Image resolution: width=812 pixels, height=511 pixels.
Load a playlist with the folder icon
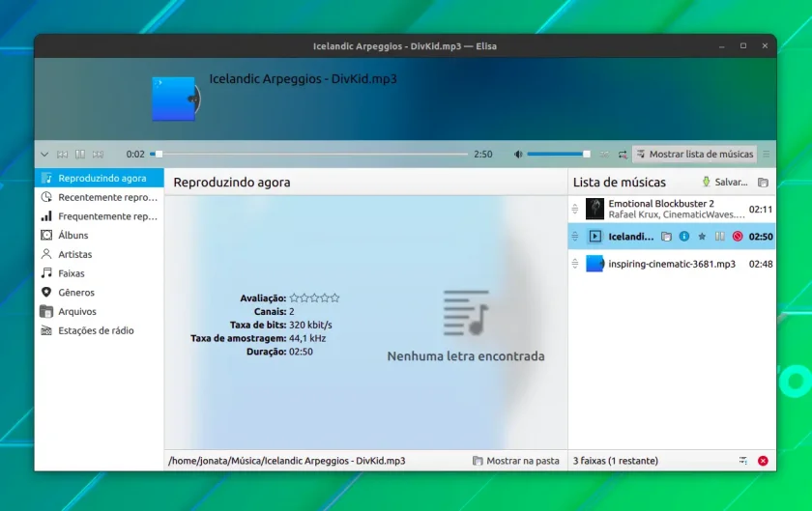coord(763,183)
